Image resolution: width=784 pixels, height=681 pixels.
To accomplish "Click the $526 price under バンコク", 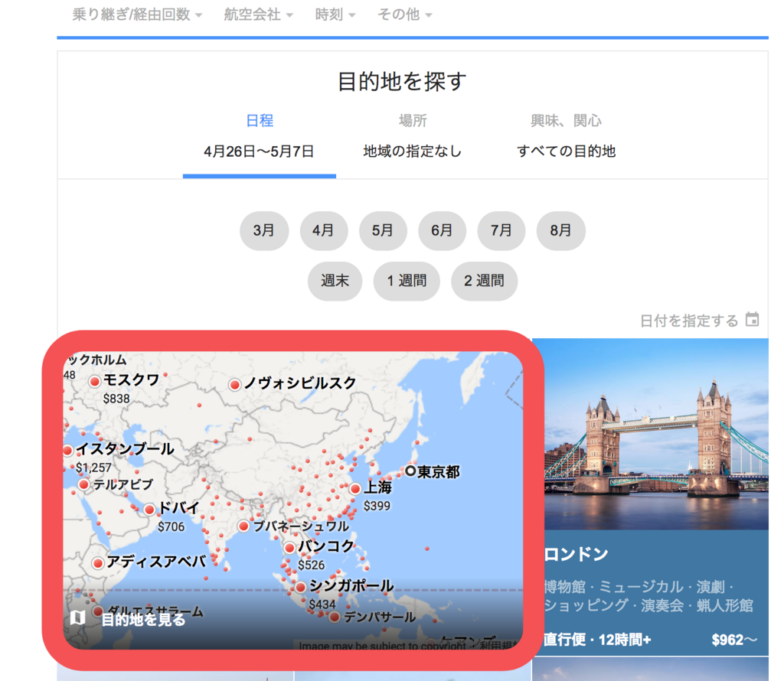I will (x=311, y=565).
